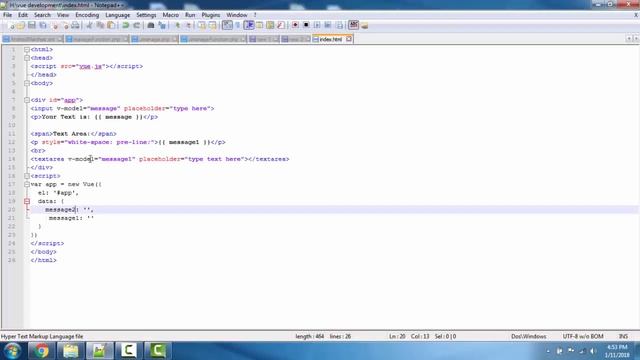
Task: Click the volume speaker tray icon
Action: click(x=593, y=351)
